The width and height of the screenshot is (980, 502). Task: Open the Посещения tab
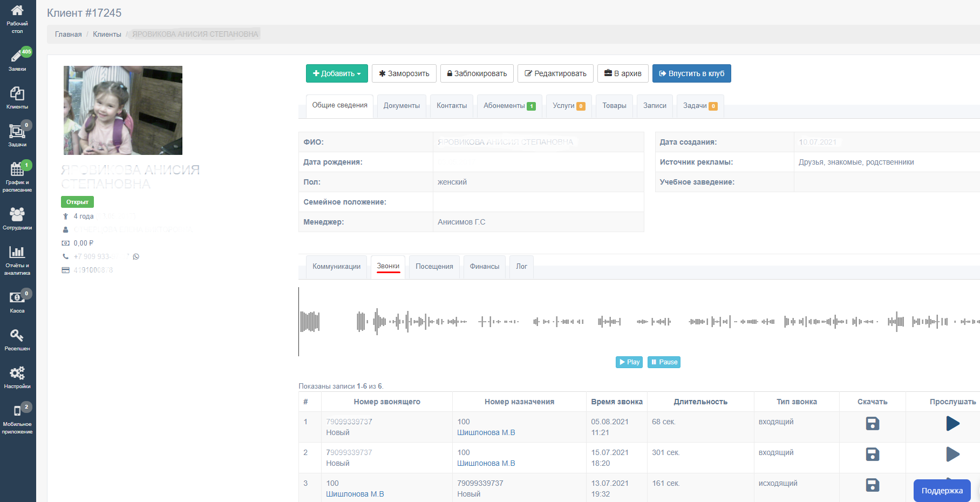click(434, 267)
